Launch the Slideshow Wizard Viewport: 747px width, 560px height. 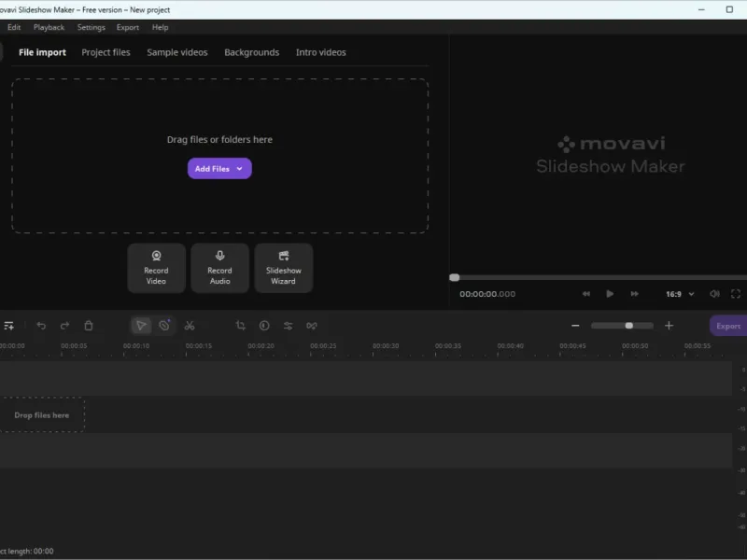click(284, 268)
